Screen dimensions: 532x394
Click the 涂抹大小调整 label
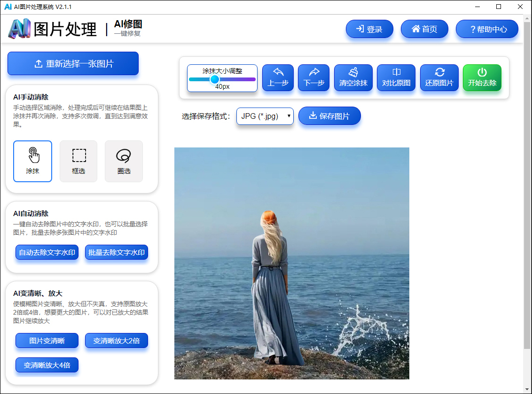tap(222, 71)
